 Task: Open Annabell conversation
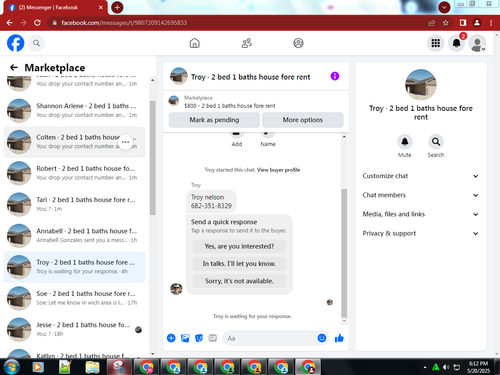click(x=74, y=236)
